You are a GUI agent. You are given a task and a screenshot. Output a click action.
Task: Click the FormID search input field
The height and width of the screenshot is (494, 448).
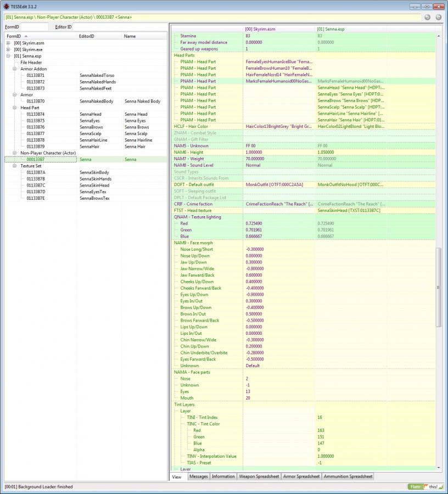click(33, 26)
